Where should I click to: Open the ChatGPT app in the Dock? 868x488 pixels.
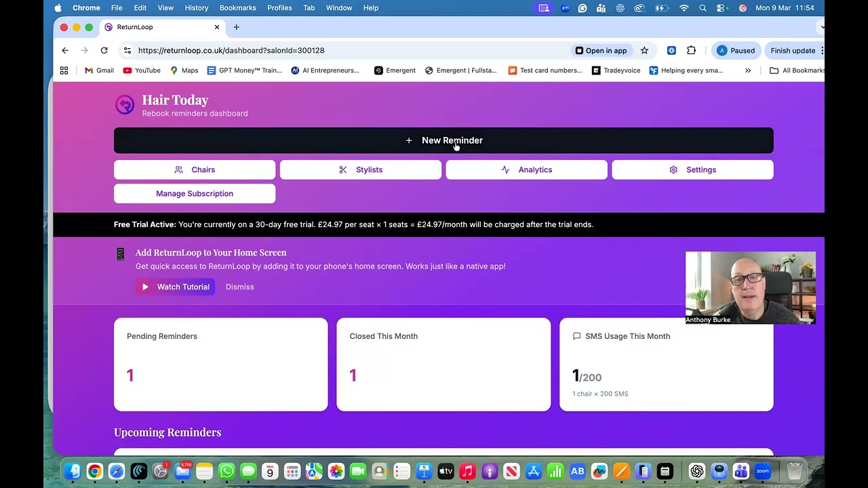(697, 471)
